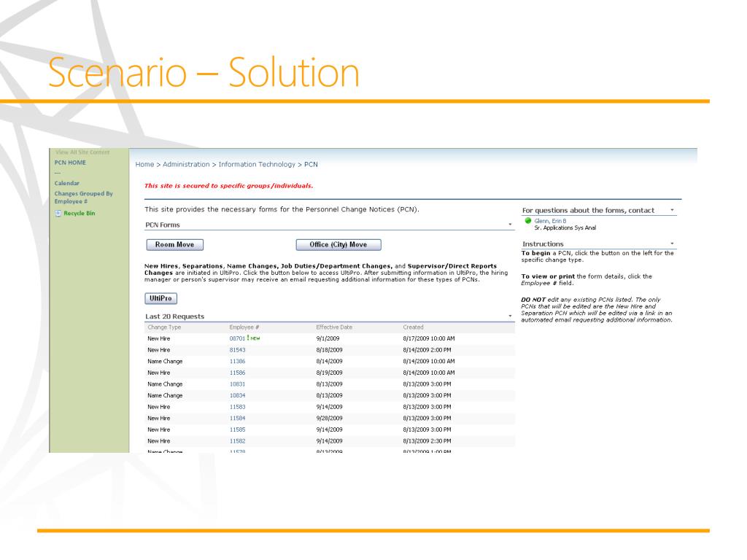Open Information Technology breadcrumb link
The width and height of the screenshot is (747, 560).
click(x=257, y=164)
